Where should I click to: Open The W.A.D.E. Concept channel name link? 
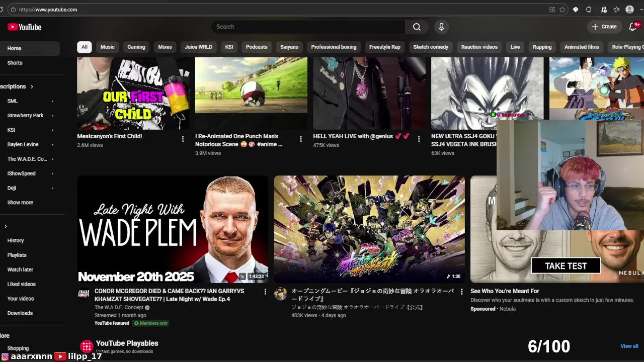click(119, 307)
